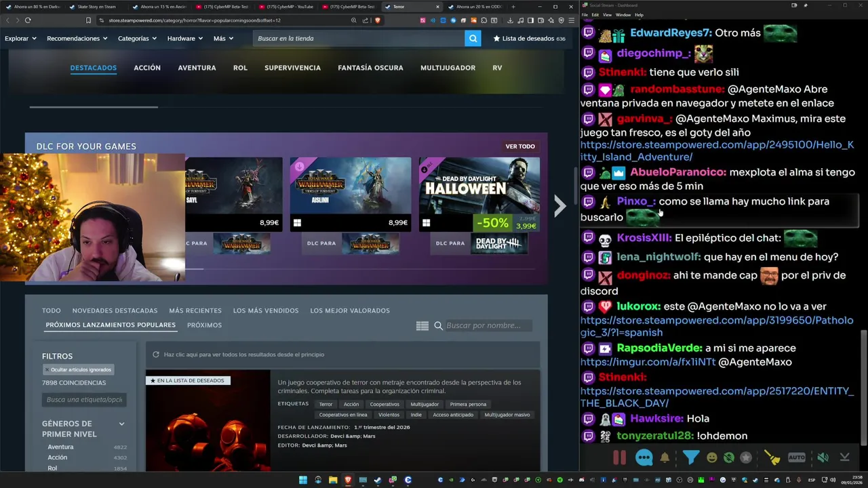
Task: Select the 'LOS MÁS VENDIDOS' list tab
Action: click(x=266, y=310)
